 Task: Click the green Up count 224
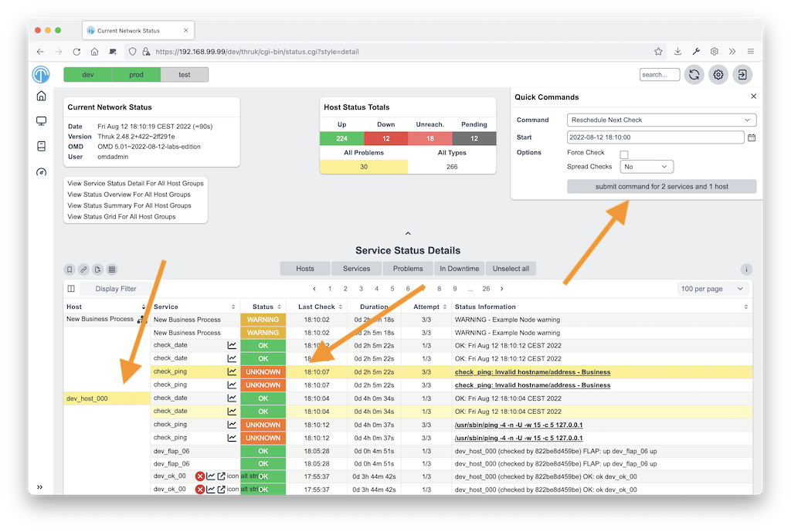point(342,139)
